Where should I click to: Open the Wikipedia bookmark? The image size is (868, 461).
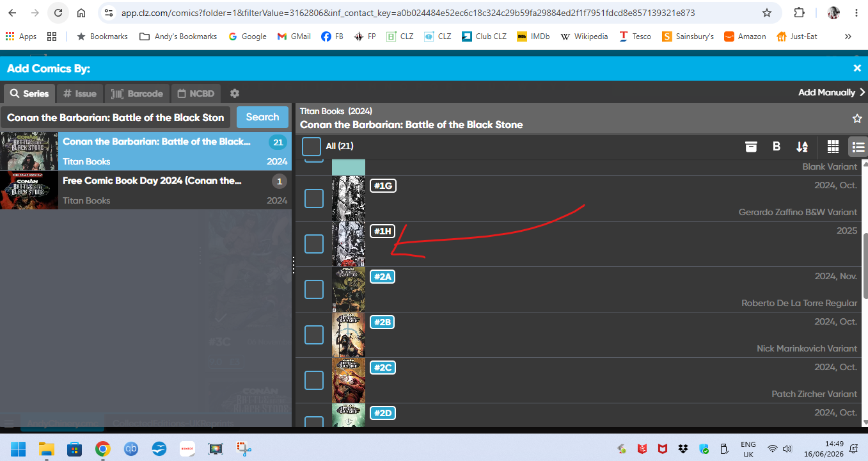tap(584, 36)
